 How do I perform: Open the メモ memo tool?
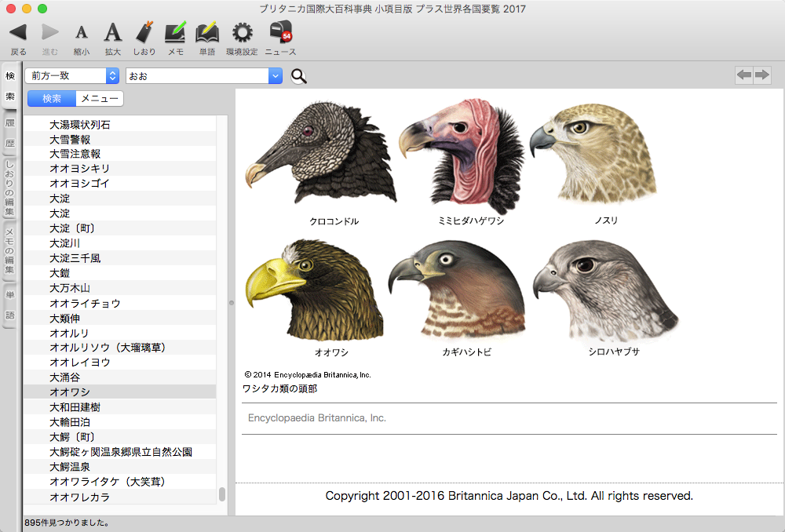[x=175, y=32]
